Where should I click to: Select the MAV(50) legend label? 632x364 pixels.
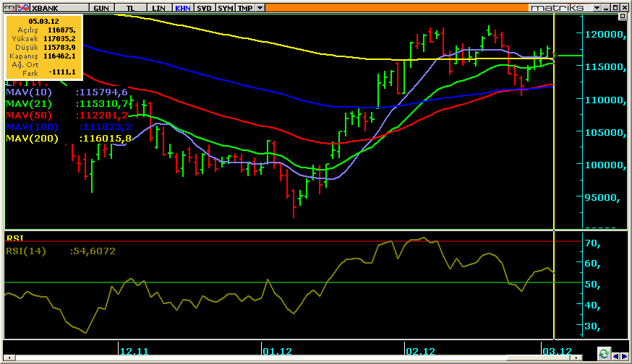pyautogui.click(x=29, y=116)
